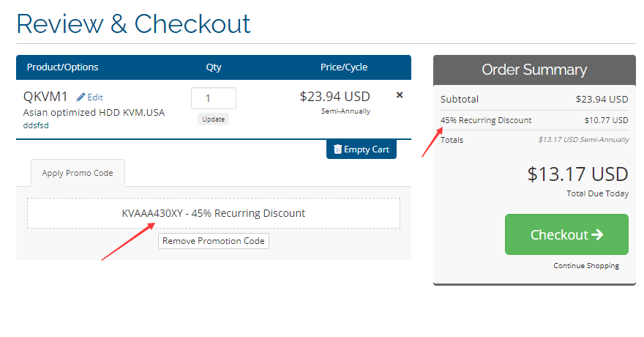The height and width of the screenshot is (337, 644).
Task: Click the Order Summary heading
Action: [x=534, y=70]
